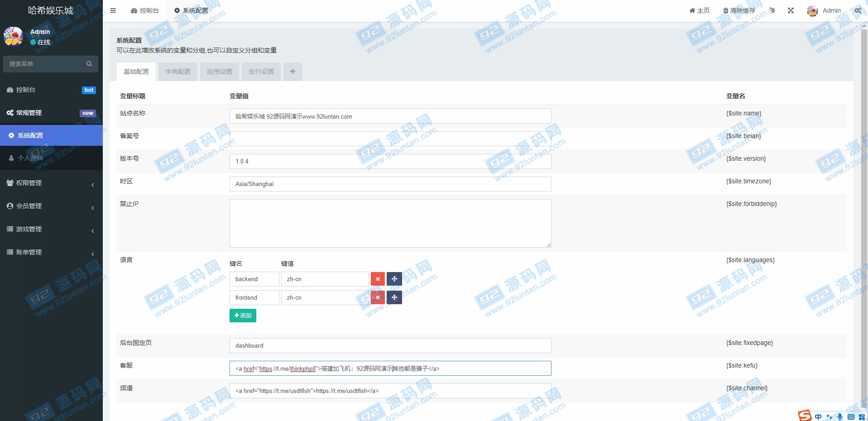Click the 禁止IP textarea
The width and height of the screenshot is (868, 421).
click(x=390, y=223)
